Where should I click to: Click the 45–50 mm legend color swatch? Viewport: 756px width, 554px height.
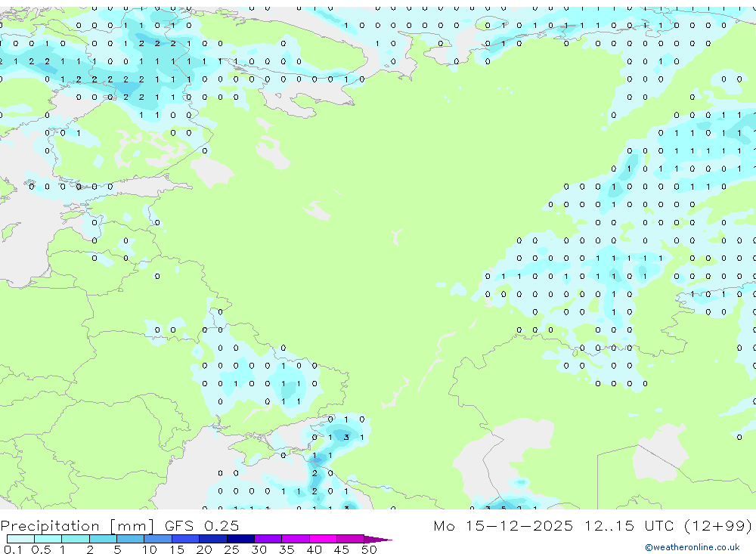(351, 539)
